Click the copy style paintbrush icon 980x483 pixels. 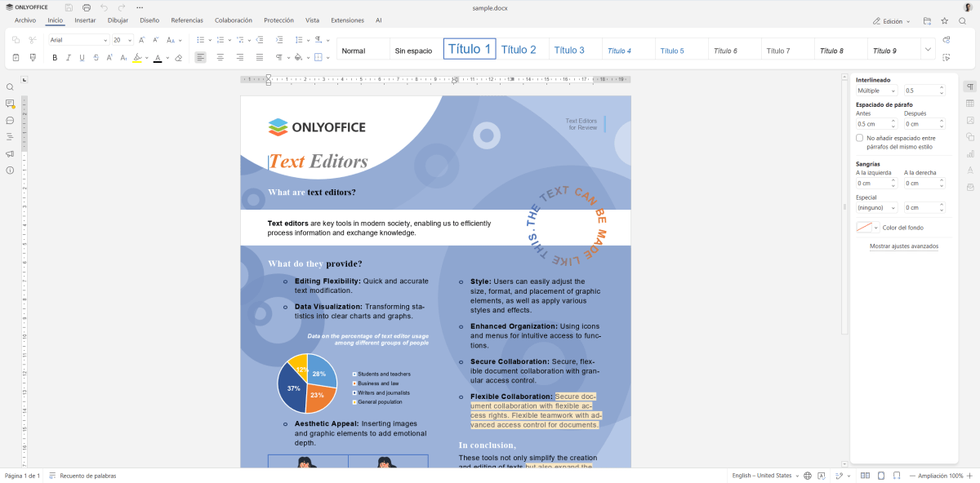click(x=33, y=58)
